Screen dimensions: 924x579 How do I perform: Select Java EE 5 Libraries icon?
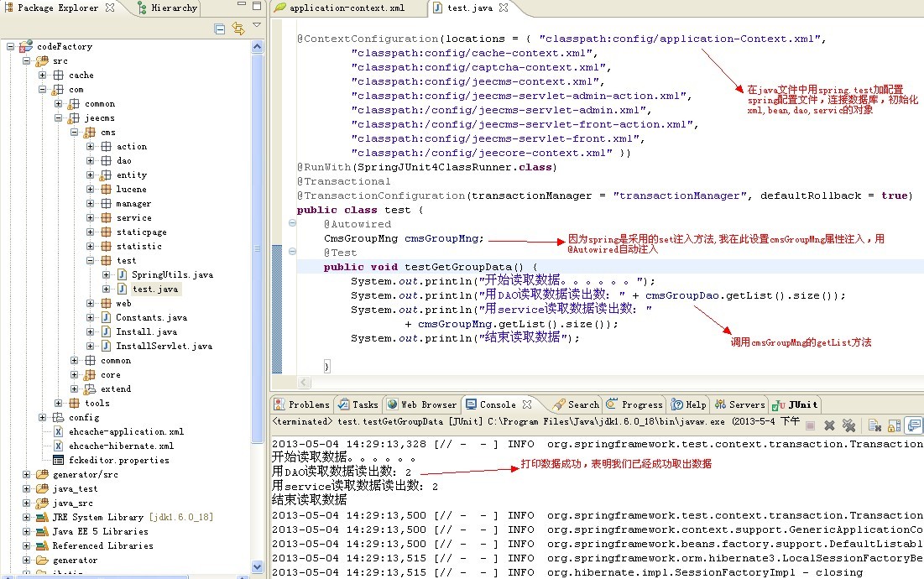pyautogui.click(x=43, y=531)
